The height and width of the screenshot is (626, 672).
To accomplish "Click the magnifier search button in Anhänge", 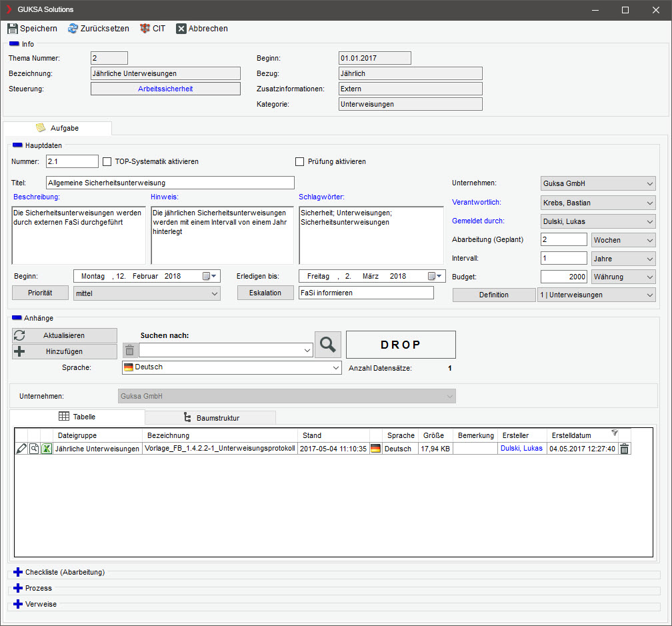I will 327,344.
